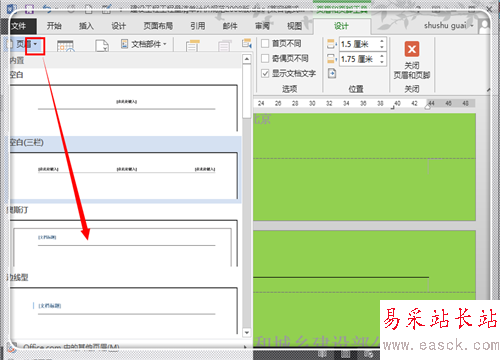Increase the 1.5 厘米 header distance stepper
Image resolution: width=500 pixels, height=360 pixels.
pyautogui.click(x=382, y=41)
